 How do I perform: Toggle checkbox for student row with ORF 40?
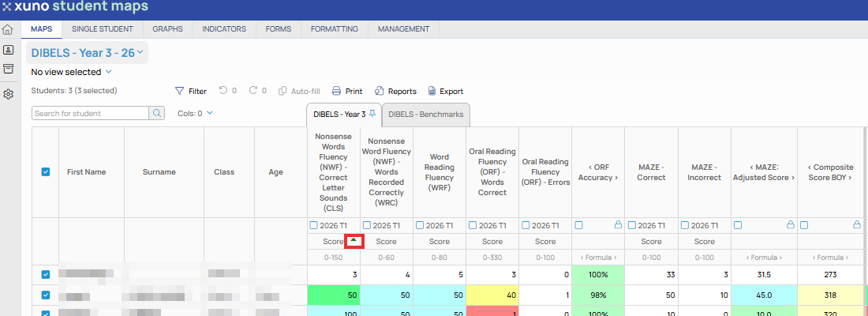[x=46, y=295]
